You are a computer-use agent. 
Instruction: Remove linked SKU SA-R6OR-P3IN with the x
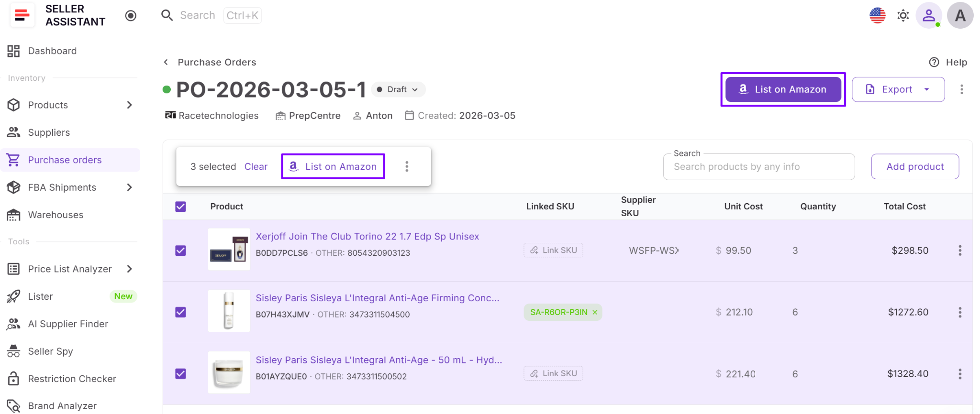click(x=595, y=312)
